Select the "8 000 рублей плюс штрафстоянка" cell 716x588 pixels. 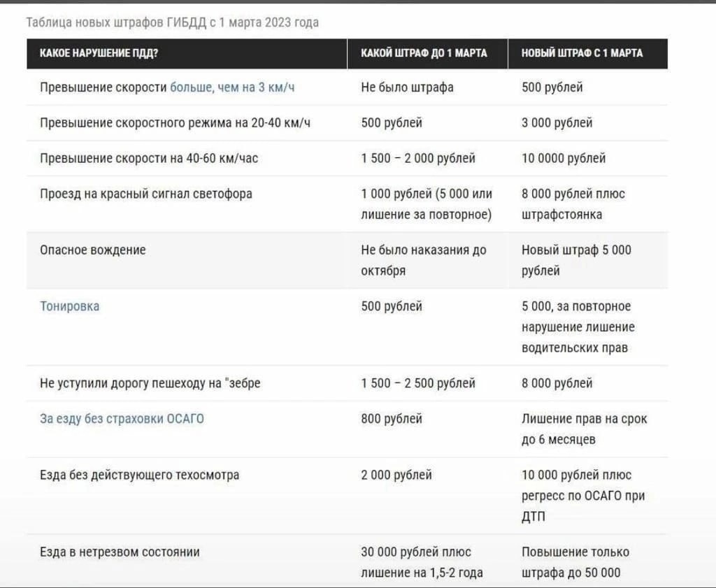tap(573, 203)
